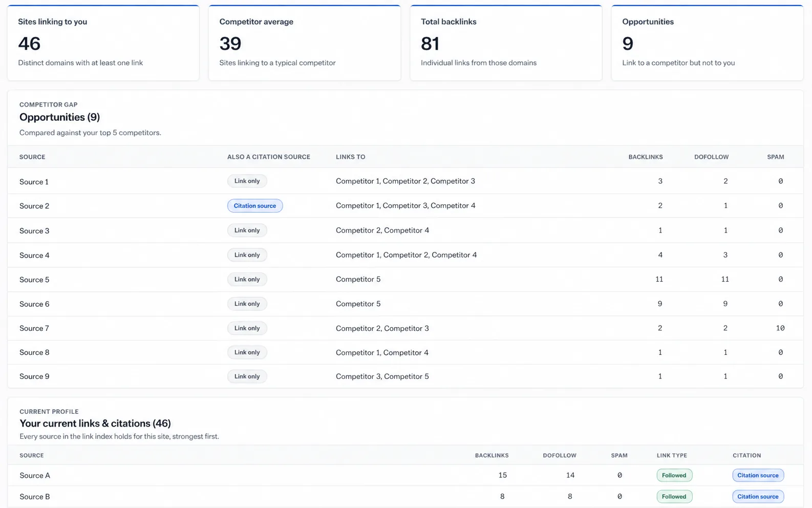
Task: Click backlinks value 9 in Source 6 row
Action: [x=660, y=304]
